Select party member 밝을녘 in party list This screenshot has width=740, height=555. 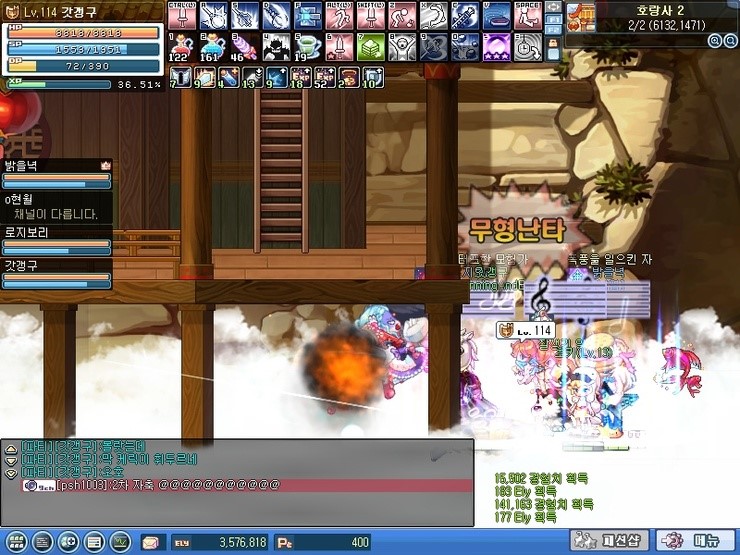[56, 171]
